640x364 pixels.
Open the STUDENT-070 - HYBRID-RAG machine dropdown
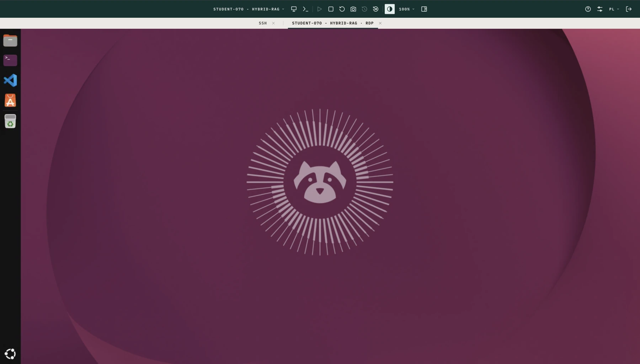click(x=249, y=9)
